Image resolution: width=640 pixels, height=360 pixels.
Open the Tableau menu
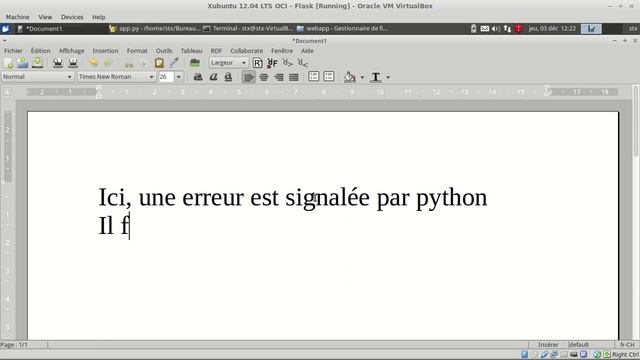click(191, 51)
